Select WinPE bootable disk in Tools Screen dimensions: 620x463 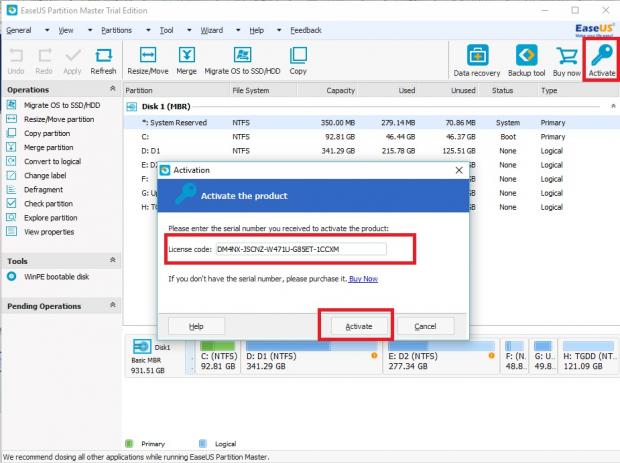tap(55, 277)
